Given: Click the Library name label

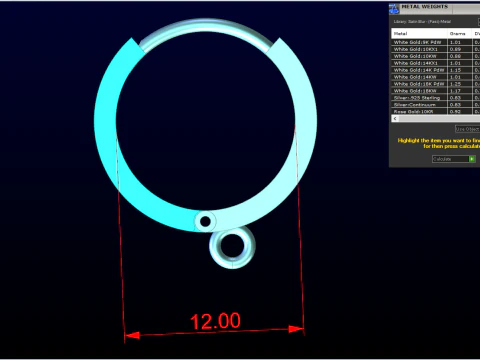Looking at the screenshot, I should coord(422,22).
